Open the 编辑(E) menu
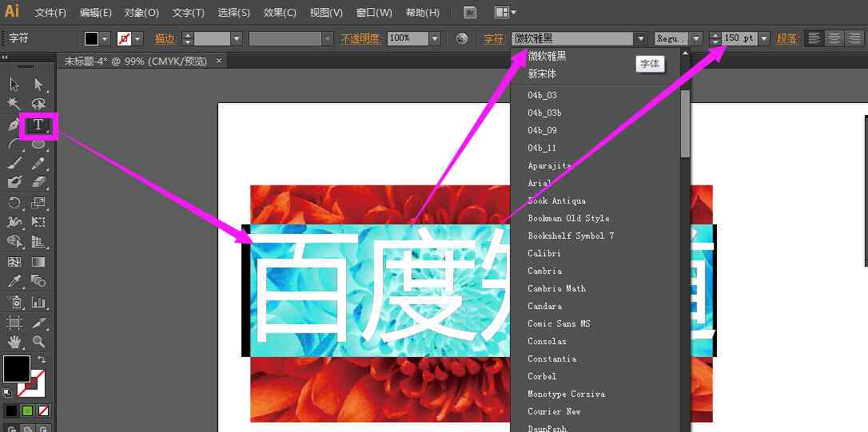The image size is (868, 432). coord(95,12)
